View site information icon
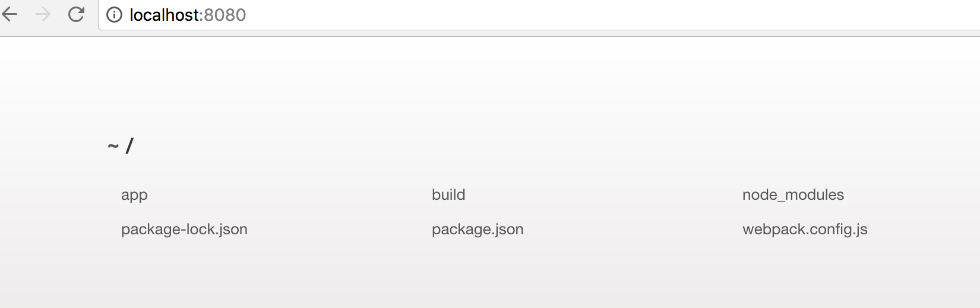This screenshot has width=980, height=308. click(x=114, y=15)
